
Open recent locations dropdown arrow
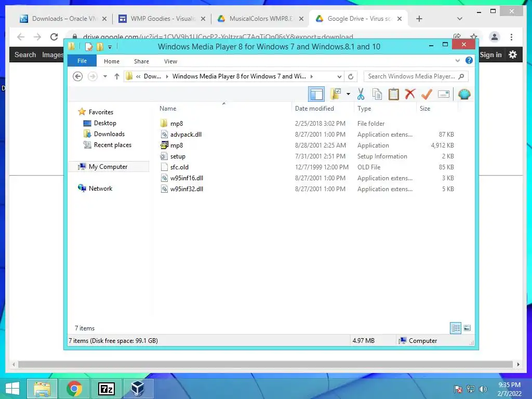point(105,76)
